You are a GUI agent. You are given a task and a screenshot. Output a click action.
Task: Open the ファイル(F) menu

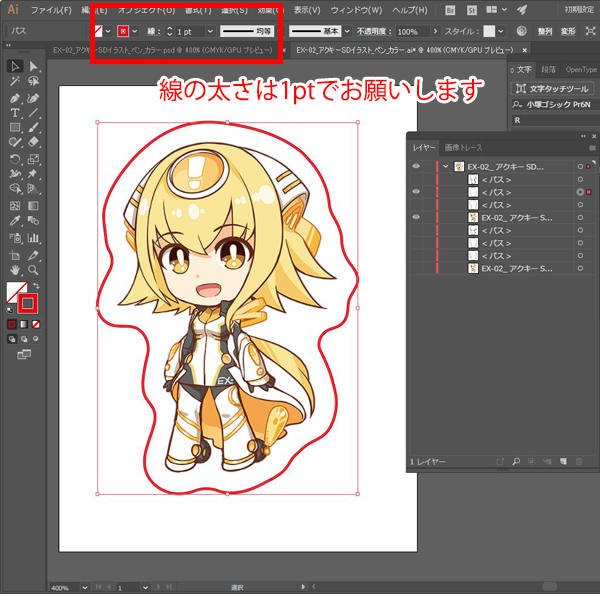click(51, 10)
